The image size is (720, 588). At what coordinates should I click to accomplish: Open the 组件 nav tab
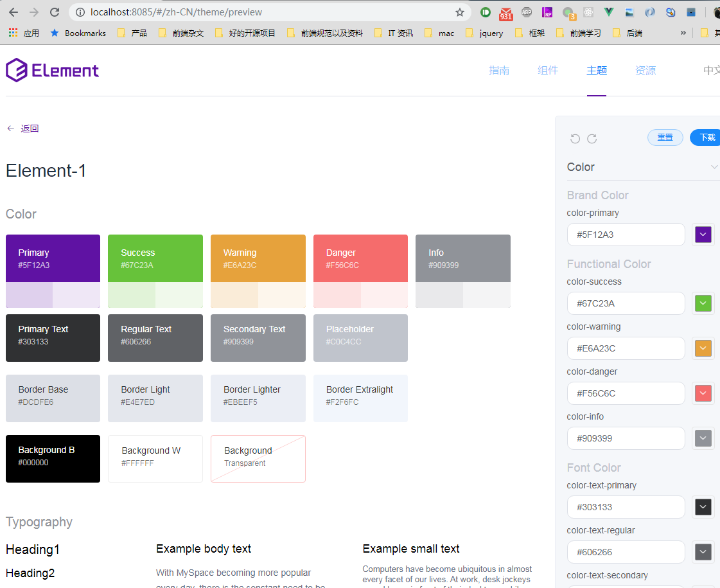pos(548,70)
